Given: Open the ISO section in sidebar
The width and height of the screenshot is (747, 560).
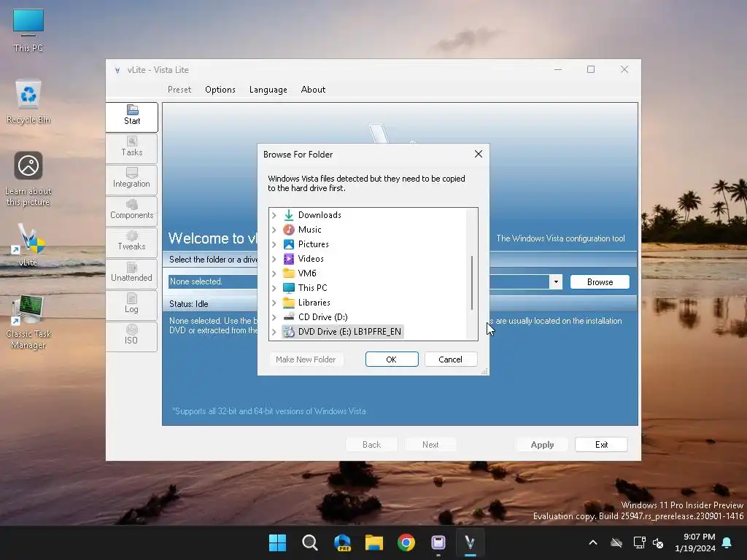Looking at the screenshot, I should click(132, 336).
